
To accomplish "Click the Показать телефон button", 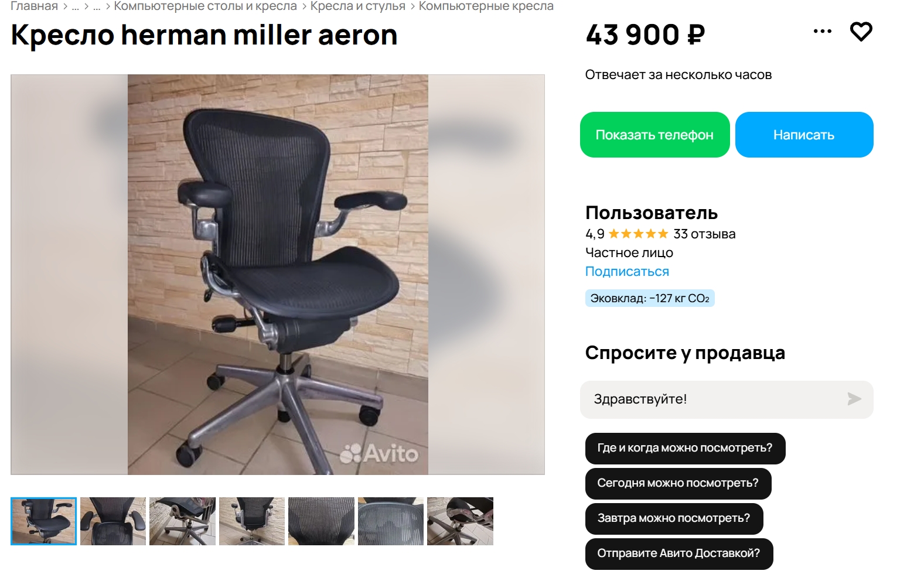I will 654,135.
